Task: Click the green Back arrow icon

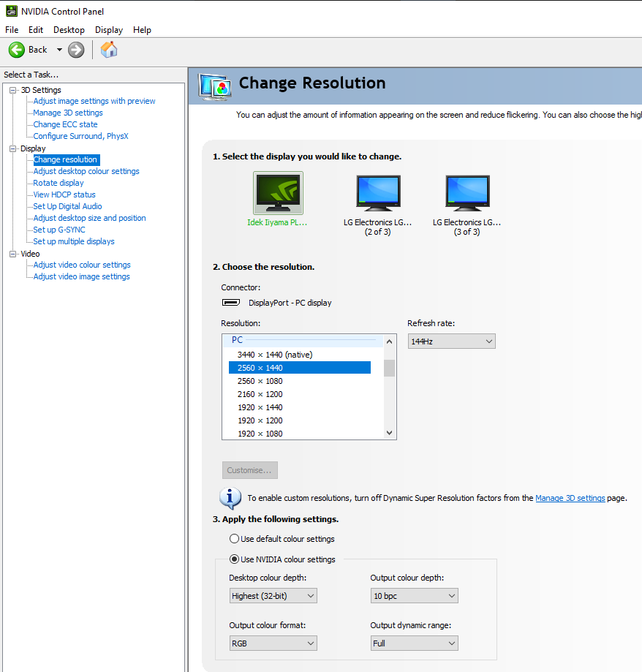Action: [17, 50]
